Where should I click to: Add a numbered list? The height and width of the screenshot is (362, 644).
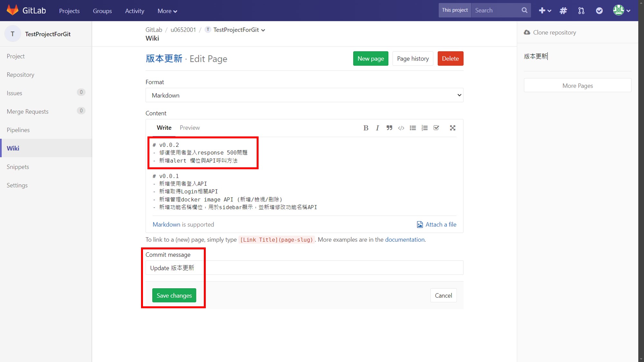[424, 128]
